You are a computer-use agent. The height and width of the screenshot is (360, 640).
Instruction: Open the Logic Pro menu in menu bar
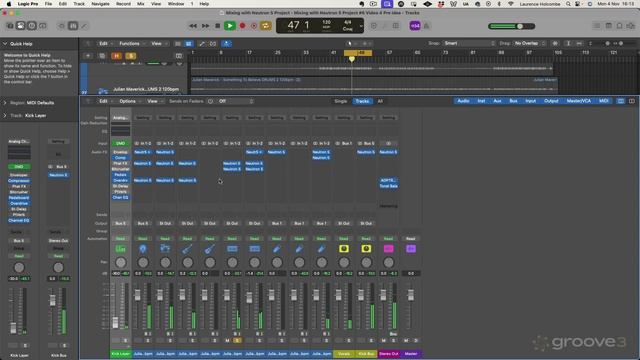(28, 4)
